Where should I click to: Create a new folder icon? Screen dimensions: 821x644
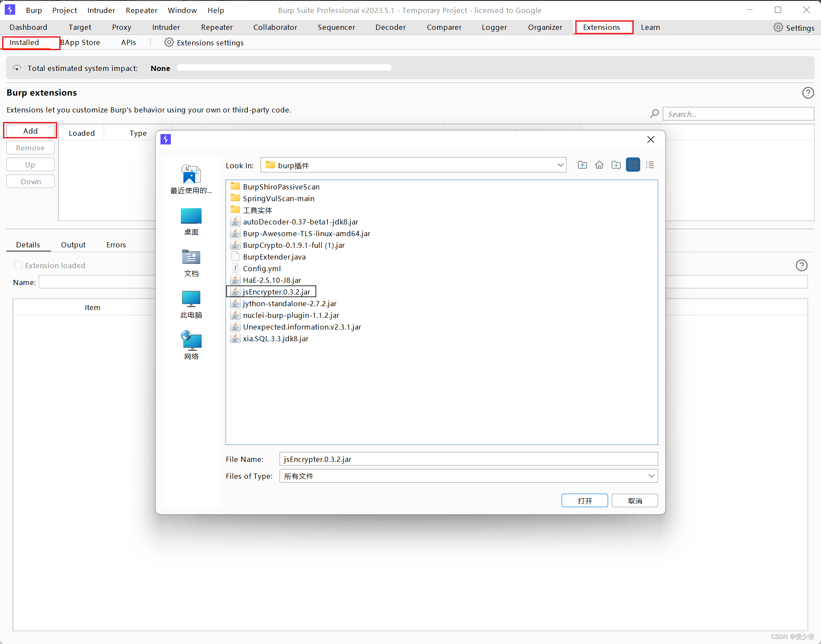[616, 165]
